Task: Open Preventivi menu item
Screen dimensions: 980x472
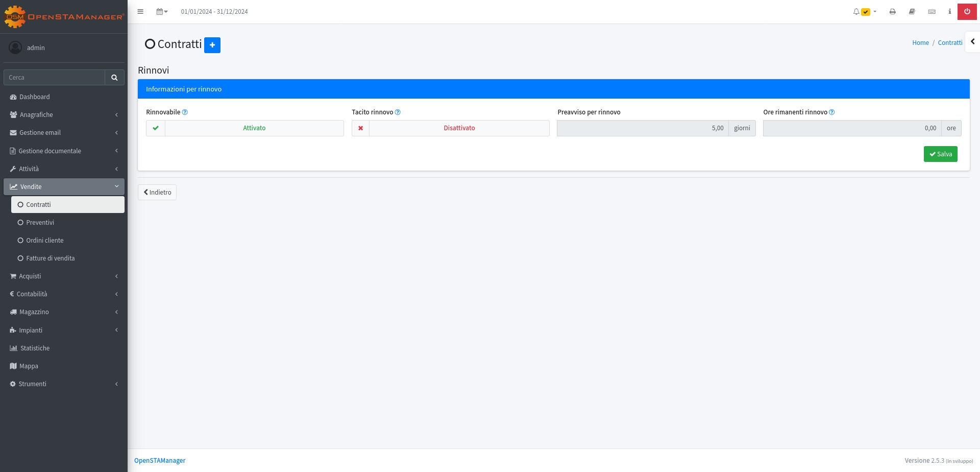Action: click(x=40, y=223)
